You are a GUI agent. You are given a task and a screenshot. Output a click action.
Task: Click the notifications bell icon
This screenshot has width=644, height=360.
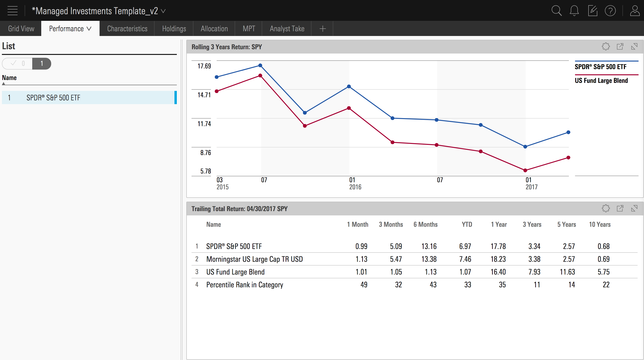click(574, 10)
